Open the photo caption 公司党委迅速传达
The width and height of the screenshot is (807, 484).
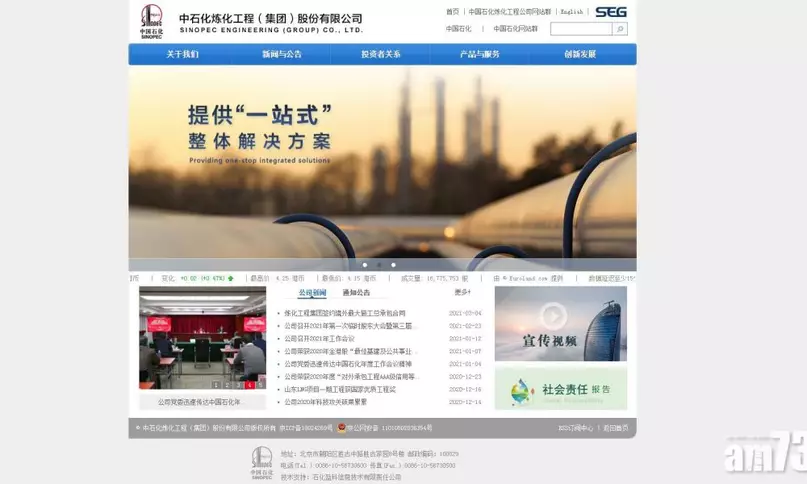tap(199, 402)
